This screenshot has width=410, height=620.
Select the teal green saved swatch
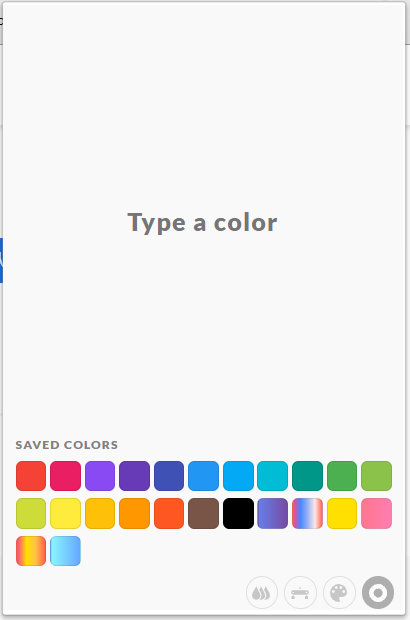click(307, 476)
